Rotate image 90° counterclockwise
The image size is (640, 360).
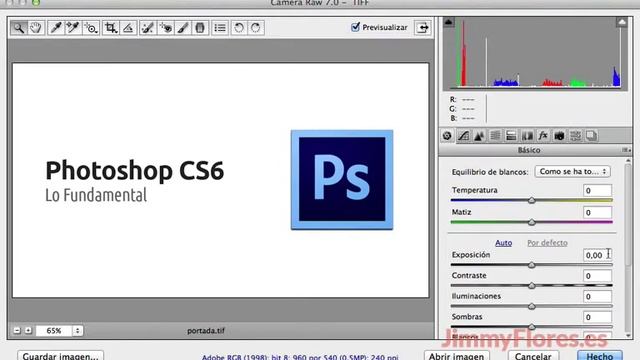[x=239, y=28]
